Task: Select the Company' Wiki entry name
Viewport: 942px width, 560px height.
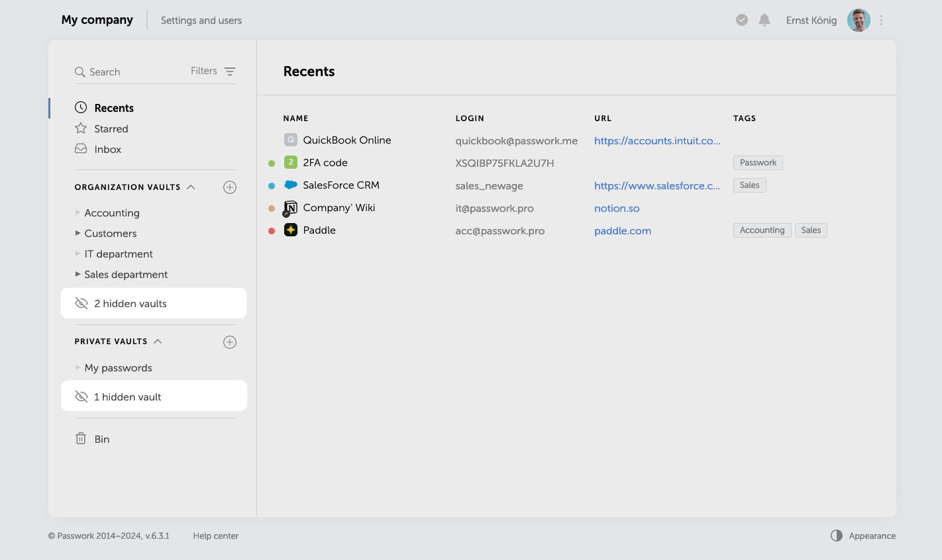Action: point(339,207)
